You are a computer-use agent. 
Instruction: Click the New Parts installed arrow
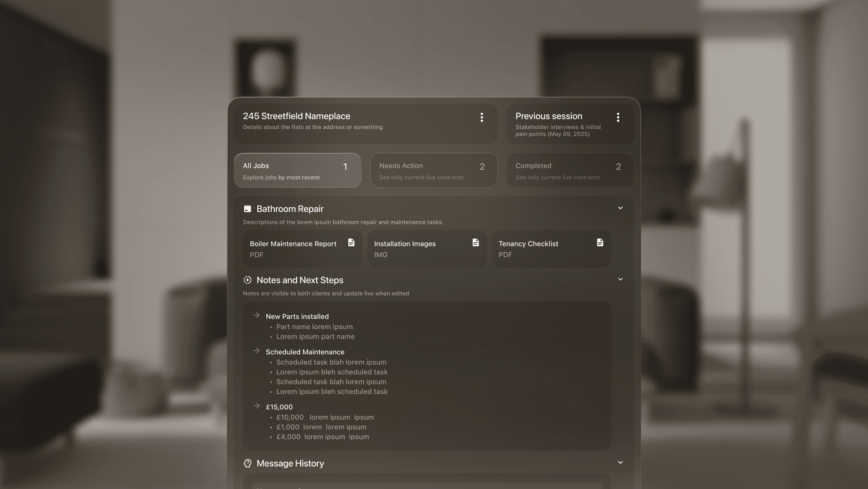[x=257, y=315]
